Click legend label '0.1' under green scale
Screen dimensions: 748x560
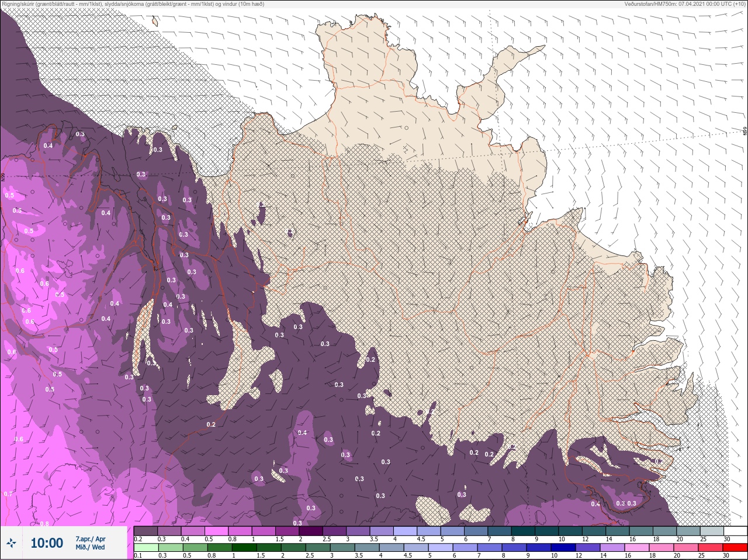pos(138,555)
